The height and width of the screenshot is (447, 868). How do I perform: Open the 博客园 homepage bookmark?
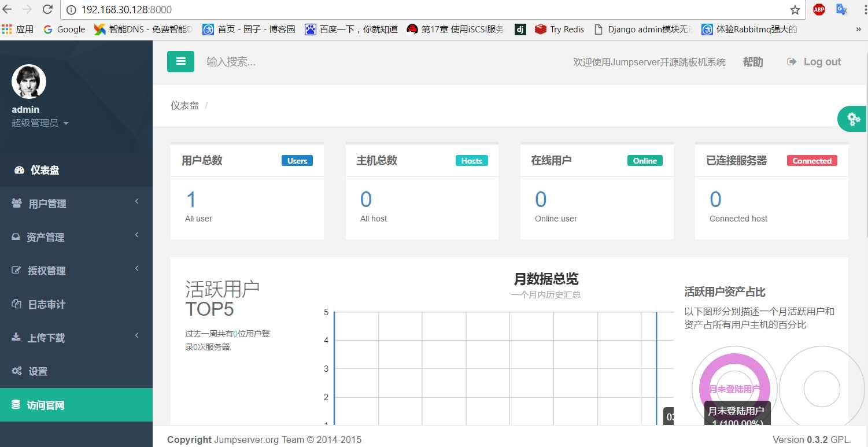coord(249,29)
